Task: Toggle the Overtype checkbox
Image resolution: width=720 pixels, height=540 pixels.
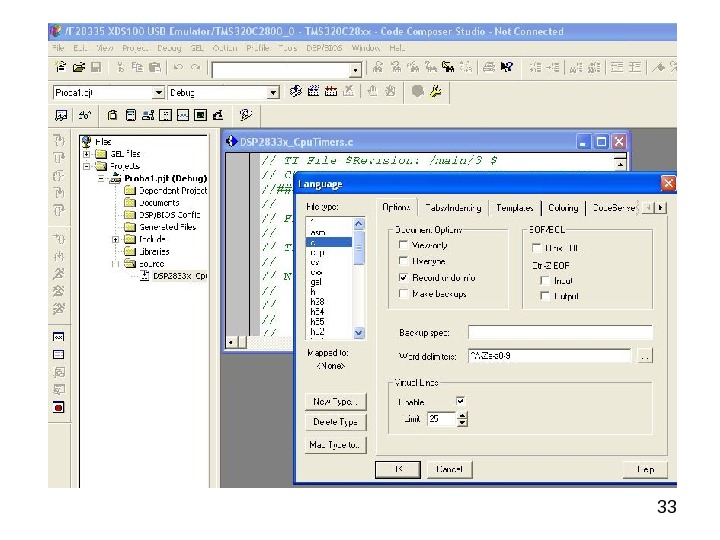Action: [x=403, y=261]
